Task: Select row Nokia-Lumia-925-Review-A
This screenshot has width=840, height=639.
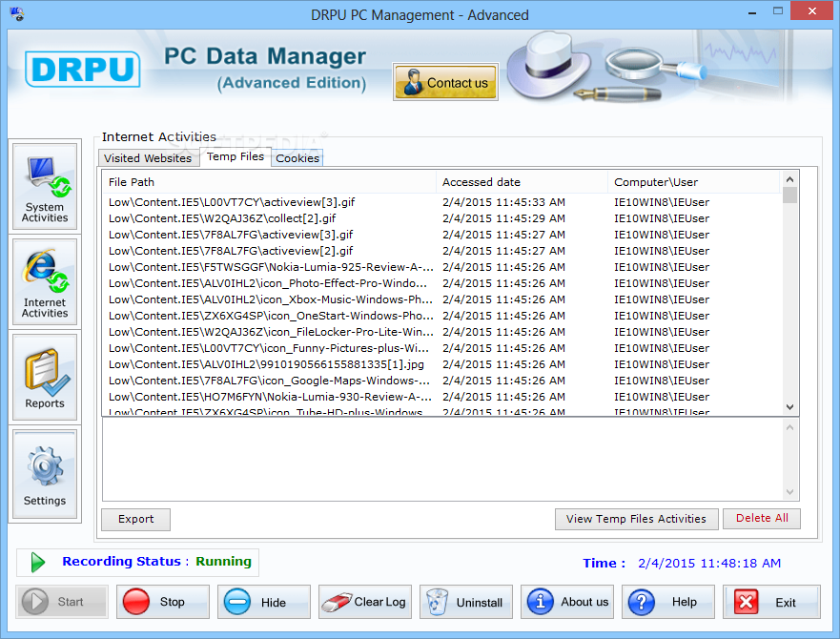Action: [441, 267]
